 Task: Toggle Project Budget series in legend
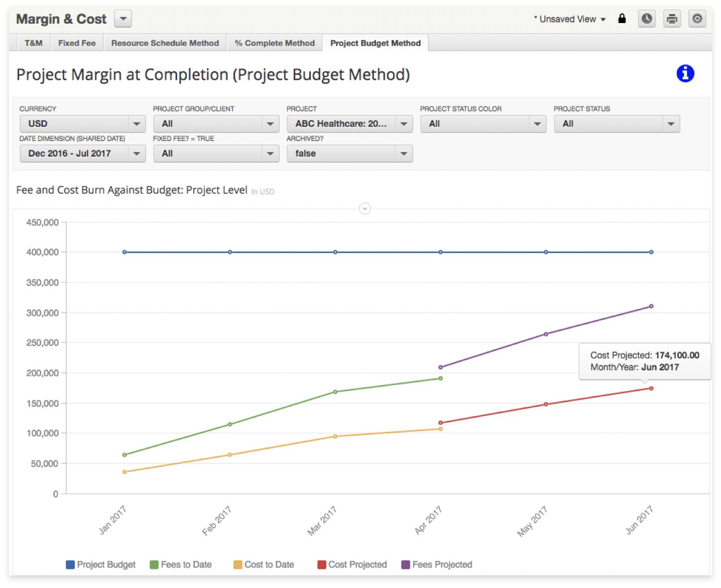pos(101,564)
